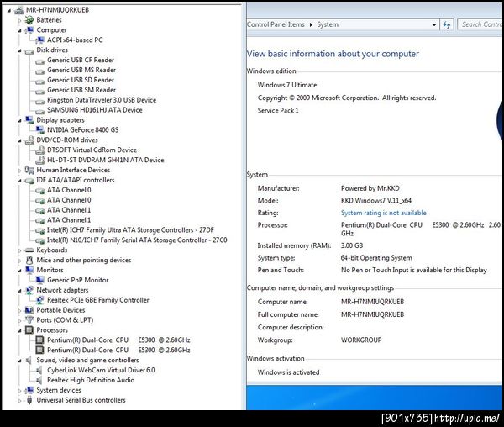Click the DTSOFT Virtual CdRom icon

click(39, 150)
